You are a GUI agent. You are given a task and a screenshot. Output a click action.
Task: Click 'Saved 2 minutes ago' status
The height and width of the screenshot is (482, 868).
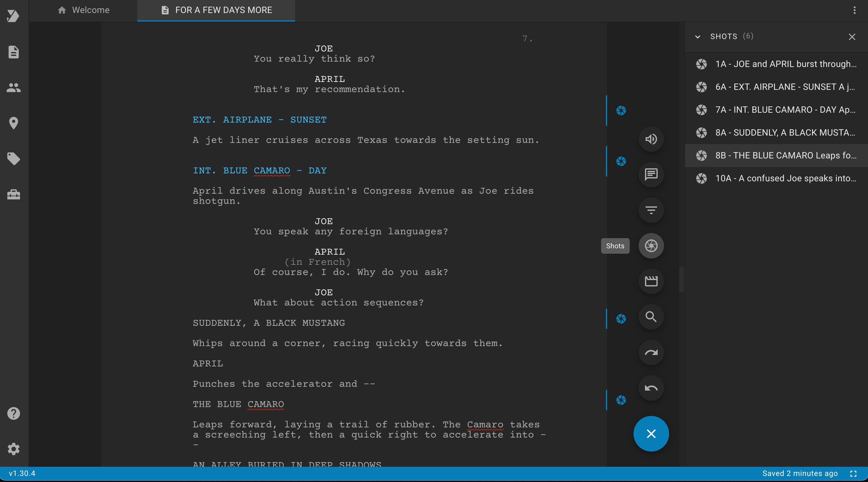pyautogui.click(x=800, y=473)
